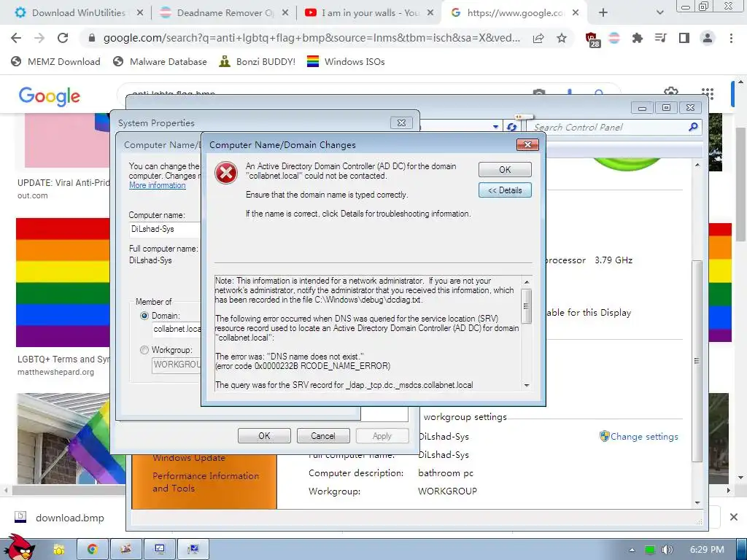Open the Chrome three-dot menu
Image resolution: width=747 pixels, height=560 pixels.
731,38
